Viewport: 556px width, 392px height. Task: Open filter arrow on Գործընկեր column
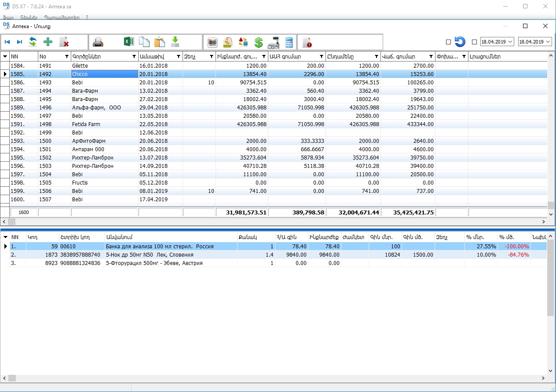(134, 57)
